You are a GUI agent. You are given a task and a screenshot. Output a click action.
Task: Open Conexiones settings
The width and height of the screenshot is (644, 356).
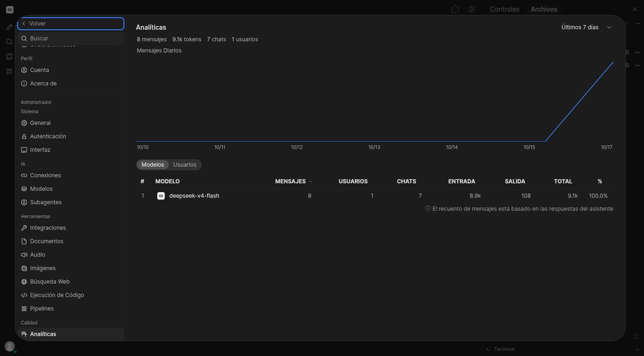click(71, 175)
